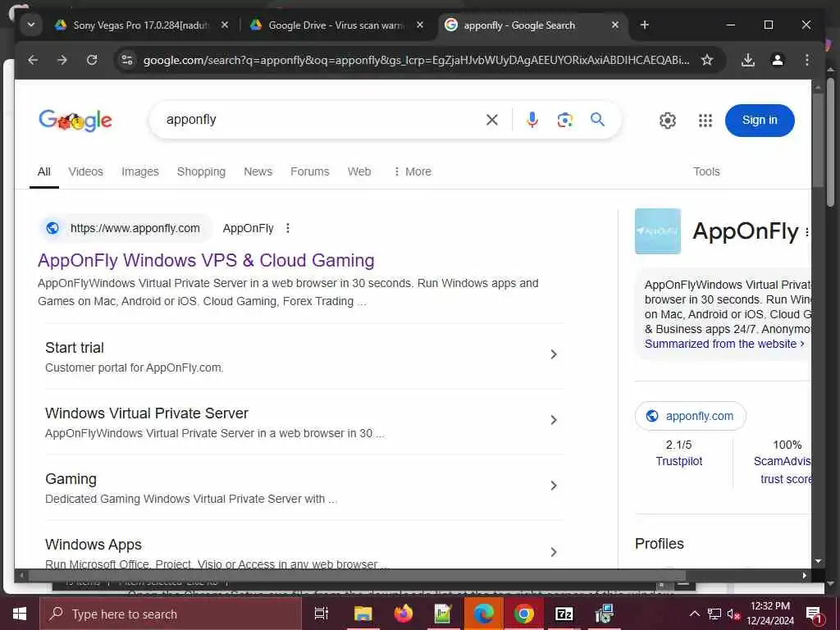Open the Windows Start menu

tap(20, 614)
